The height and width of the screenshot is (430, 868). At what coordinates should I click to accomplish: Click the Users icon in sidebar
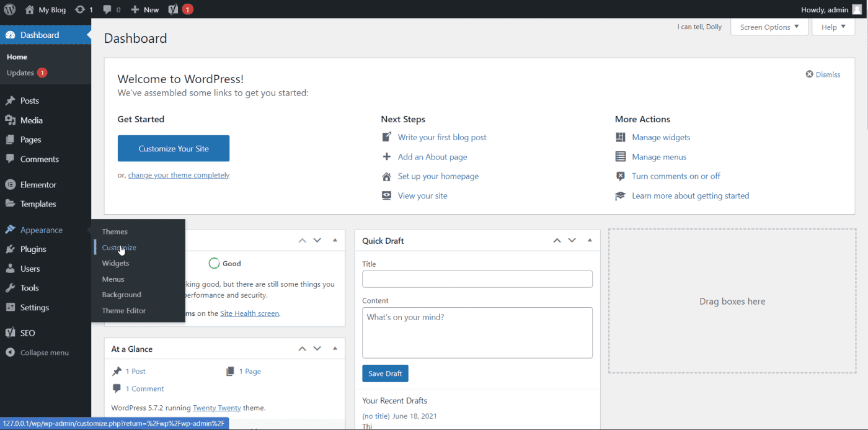point(10,269)
